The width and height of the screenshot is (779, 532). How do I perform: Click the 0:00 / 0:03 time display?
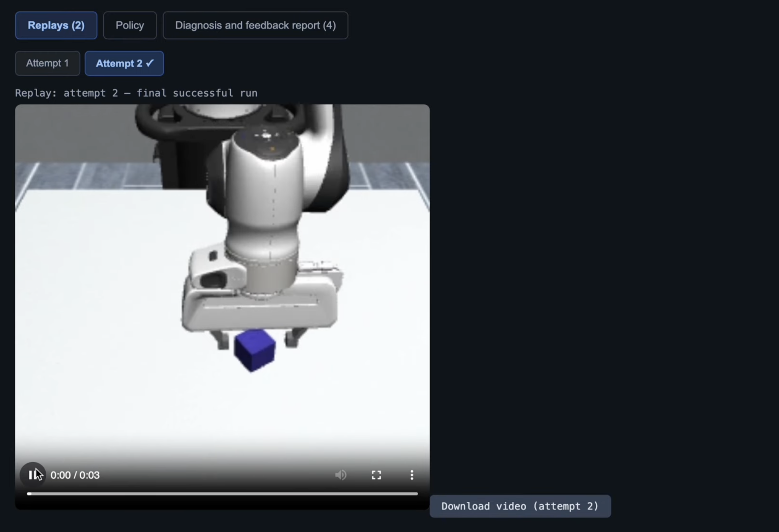pyautogui.click(x=75, y=475)
